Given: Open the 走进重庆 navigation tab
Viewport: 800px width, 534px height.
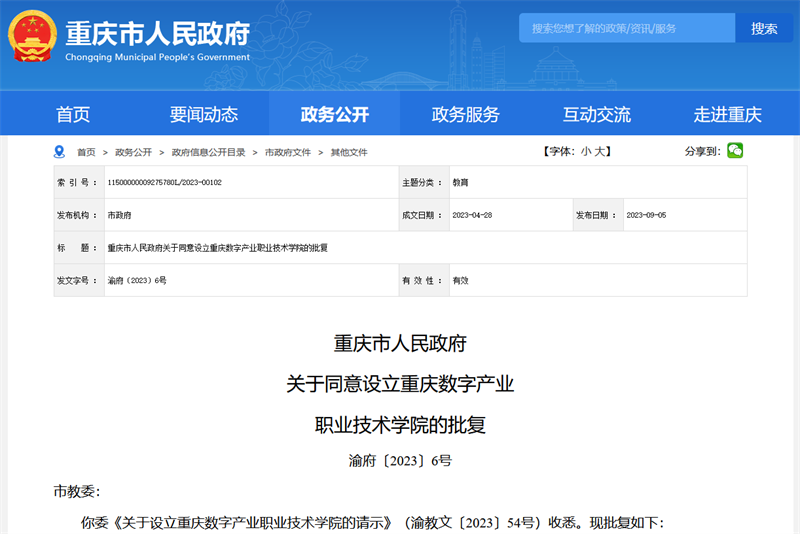Looking at the screenshot, I should [x=728, y=114].
